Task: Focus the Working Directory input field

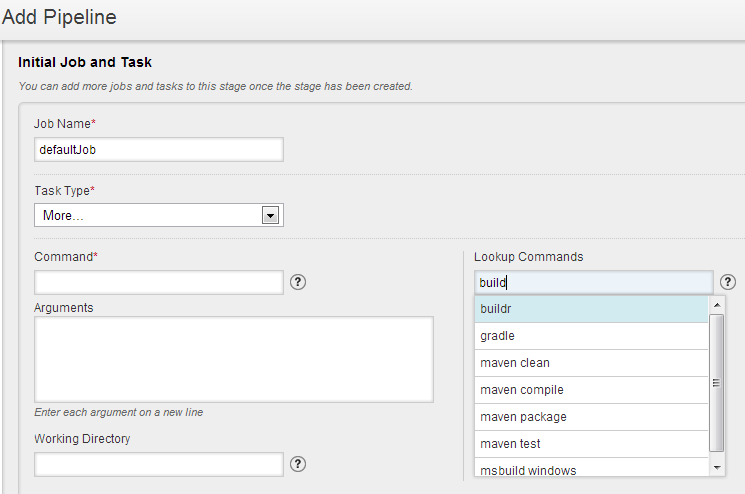Action: 158,464
